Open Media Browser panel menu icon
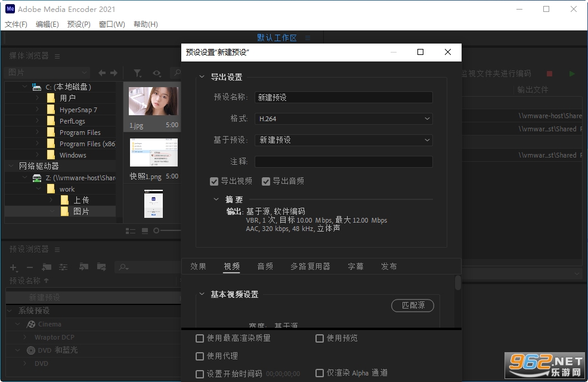The image size is (588, 382). 57,56
